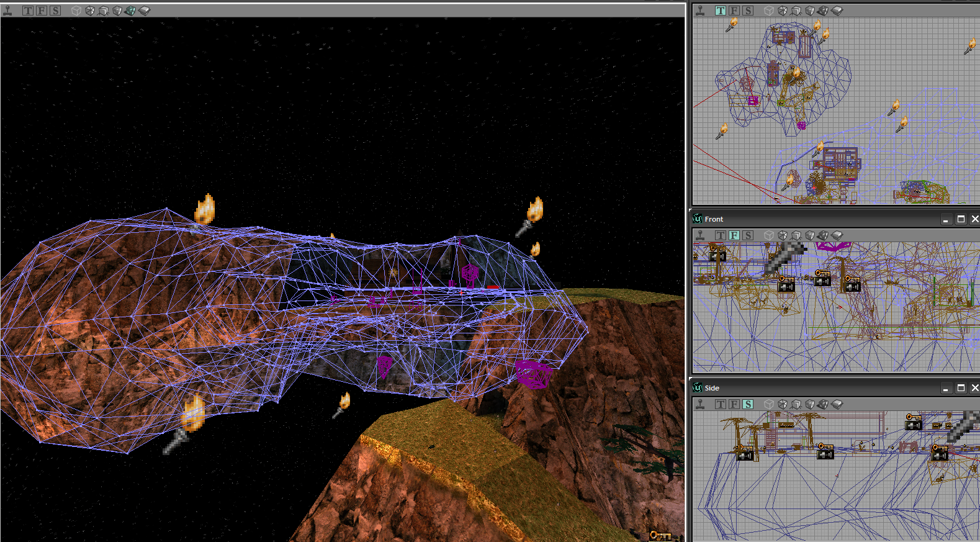
Task: Click the teal highlighted cube icon in perspective viewport
Action: tap(130, 11)
